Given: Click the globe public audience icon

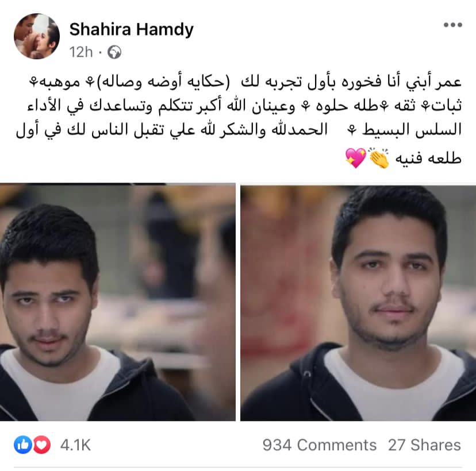Looking at the screenshot, I should 114,52.
